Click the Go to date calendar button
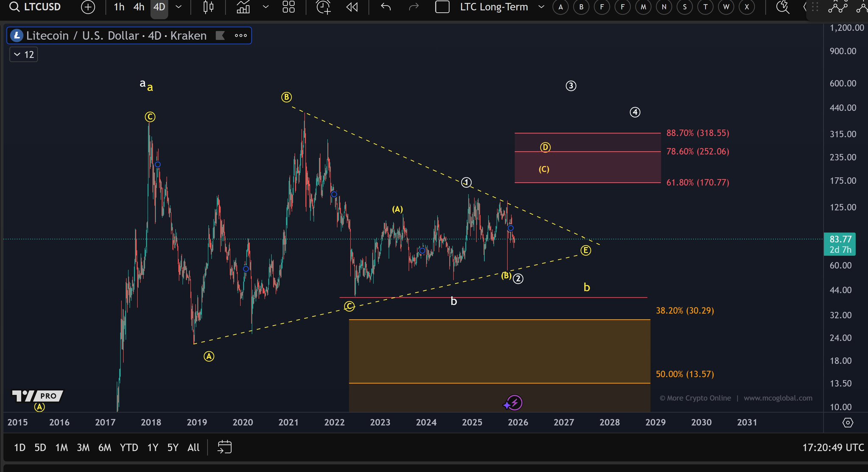868x472 pixels. [224, 447]
